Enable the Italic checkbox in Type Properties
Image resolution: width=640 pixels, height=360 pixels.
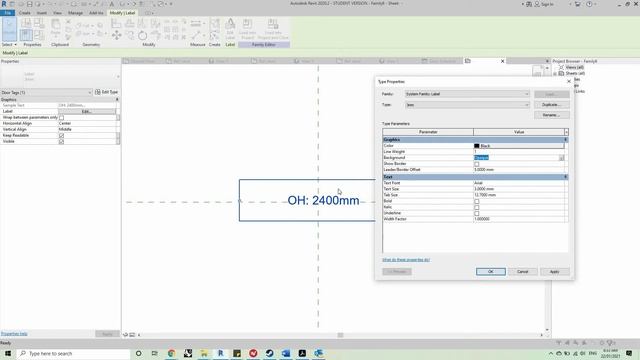pos(476,207)
